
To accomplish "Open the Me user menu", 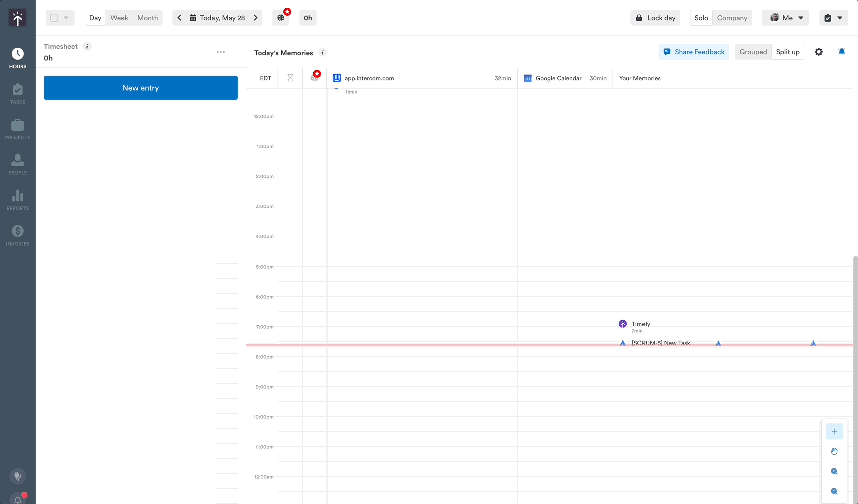I will 785,18.
